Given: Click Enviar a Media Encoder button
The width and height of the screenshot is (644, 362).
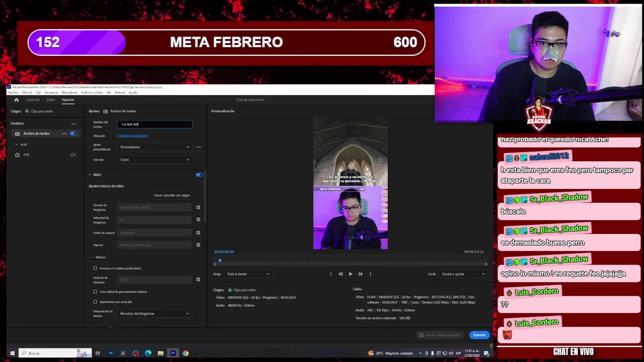Looking at the screenshot, I should pos(439,335).
